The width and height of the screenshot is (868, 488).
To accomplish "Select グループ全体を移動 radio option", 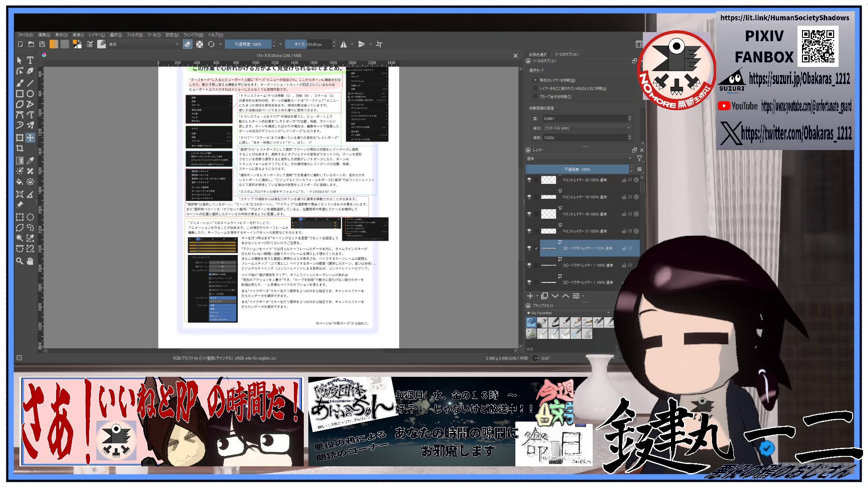I will [536, 97].
